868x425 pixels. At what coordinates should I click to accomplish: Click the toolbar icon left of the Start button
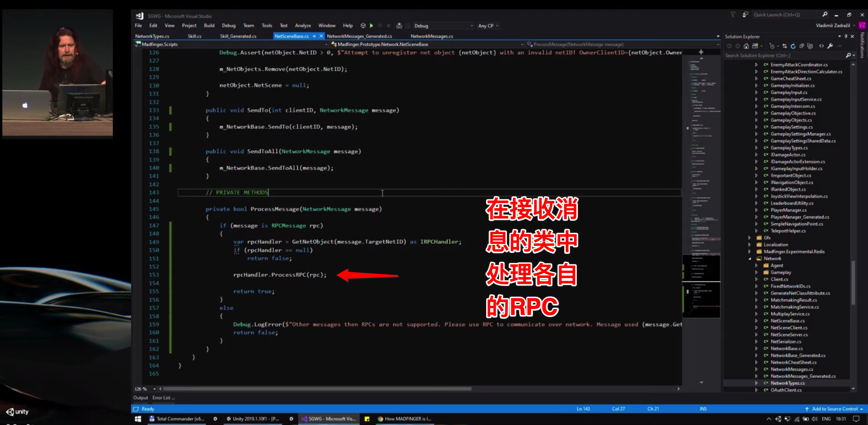click(363, 26)
